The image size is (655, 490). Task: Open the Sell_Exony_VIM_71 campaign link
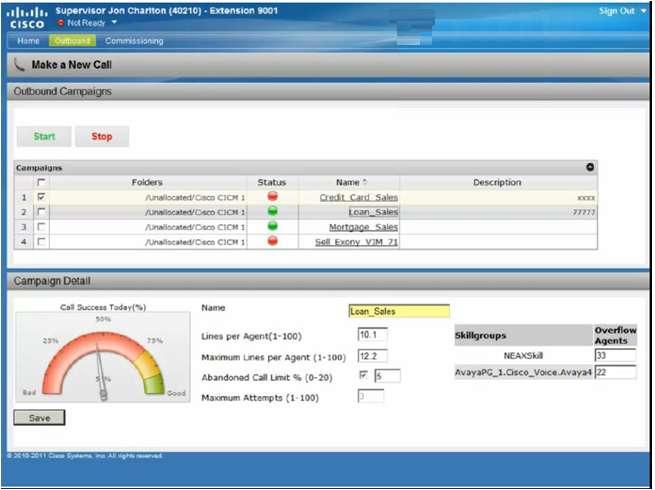[x=356, y=242]
